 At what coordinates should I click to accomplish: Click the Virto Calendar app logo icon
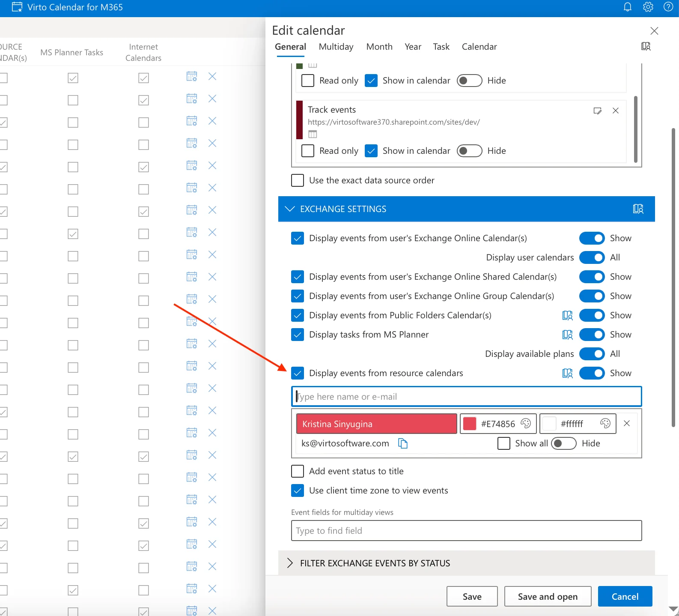[17, 7]
